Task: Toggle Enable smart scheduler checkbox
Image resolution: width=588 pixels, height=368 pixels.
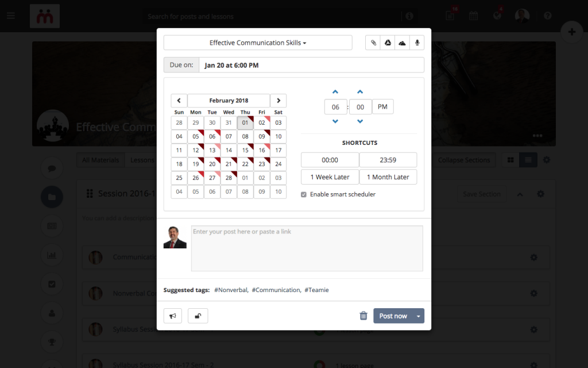Action: tap(304, 194)
